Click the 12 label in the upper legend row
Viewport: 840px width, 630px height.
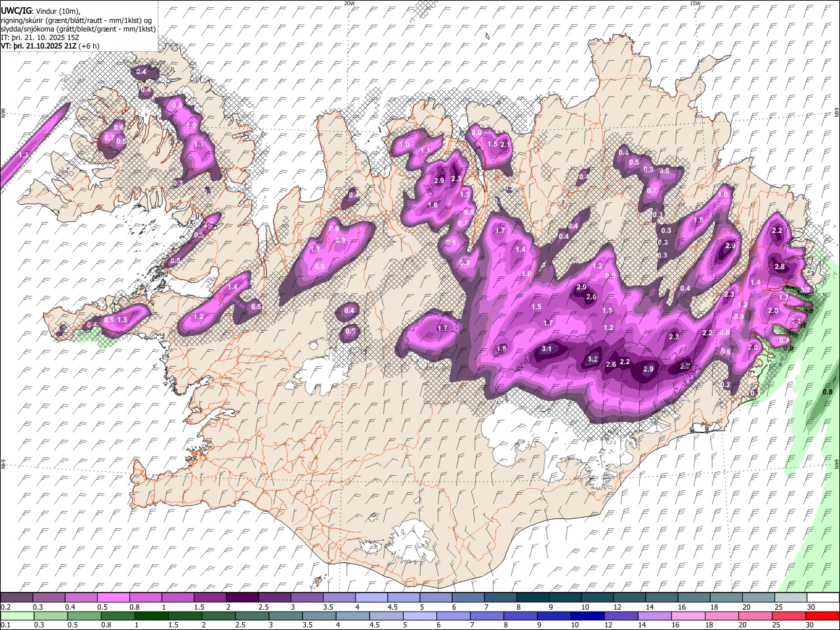[617, 607]
